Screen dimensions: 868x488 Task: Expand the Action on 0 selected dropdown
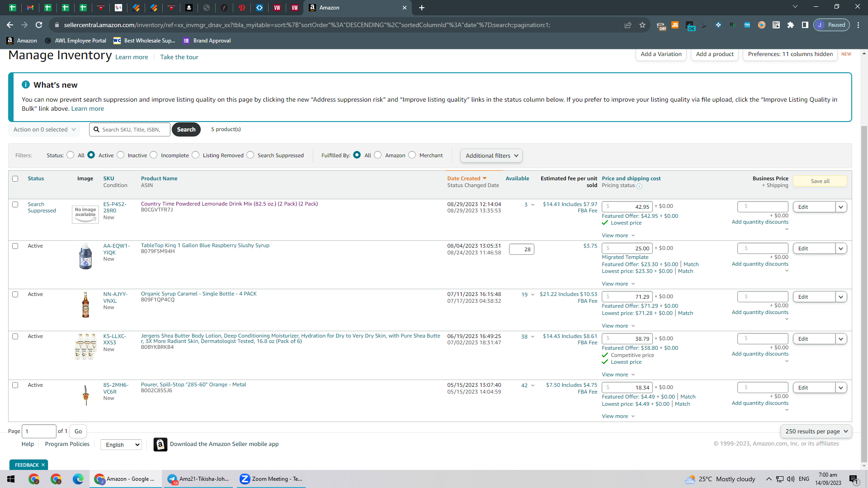[x=44, y=130]
